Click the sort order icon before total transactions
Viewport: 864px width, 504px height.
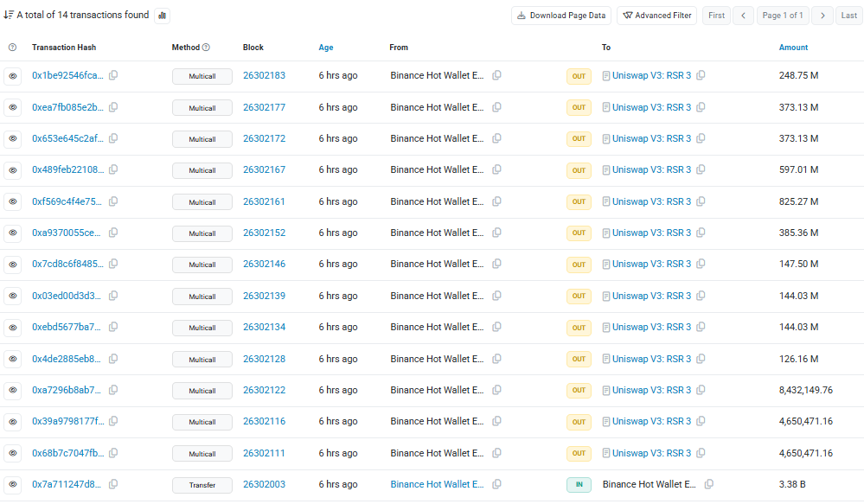(x=9, y=15)
